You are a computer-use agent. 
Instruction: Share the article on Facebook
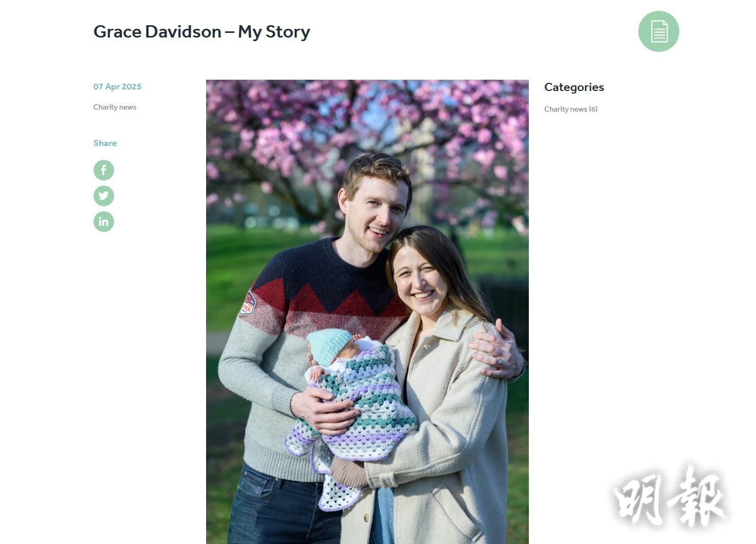point(103,170)
